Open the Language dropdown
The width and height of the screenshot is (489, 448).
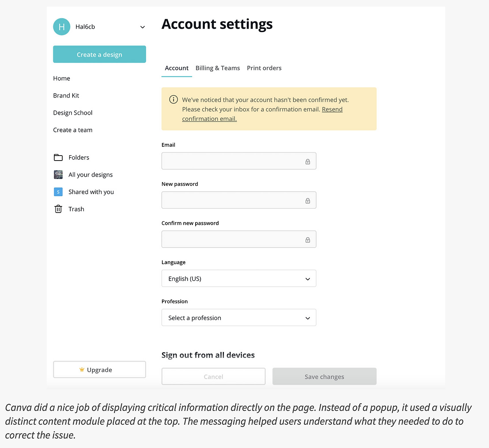click(239, 279)
